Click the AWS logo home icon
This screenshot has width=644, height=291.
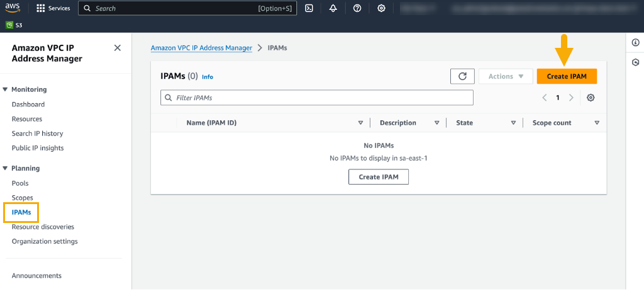[x=14, y=8]
